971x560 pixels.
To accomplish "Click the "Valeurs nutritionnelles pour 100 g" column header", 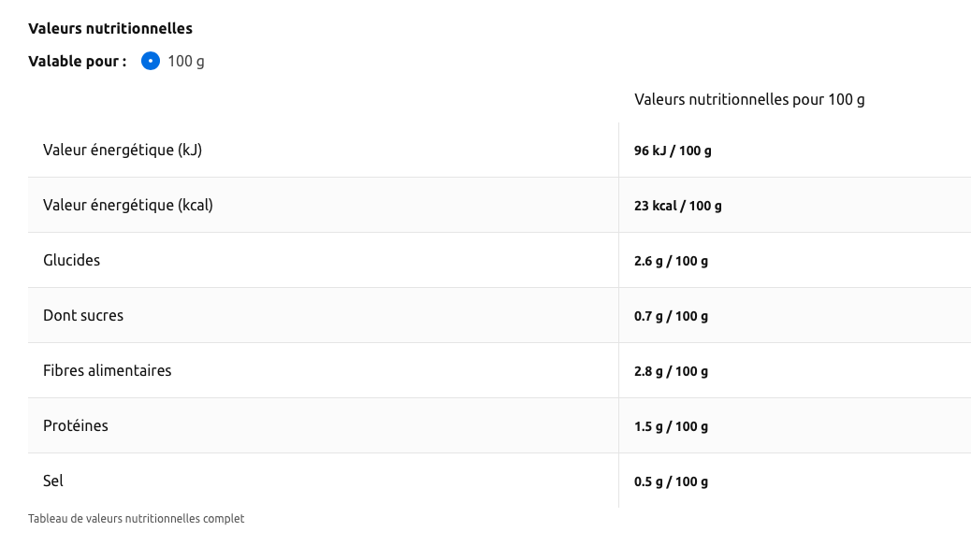I will (749, 99).
